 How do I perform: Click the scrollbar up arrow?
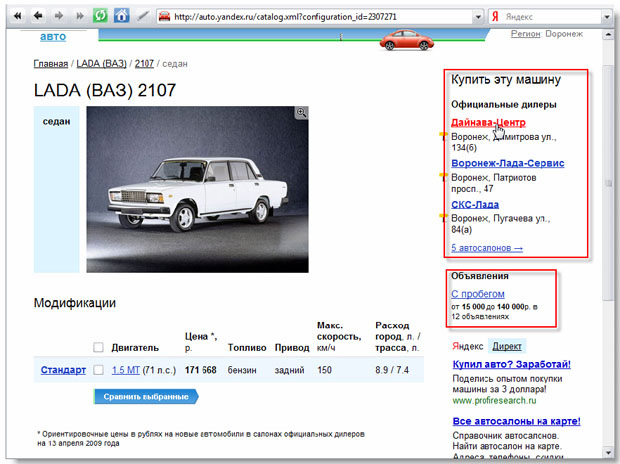pos(608,35)
